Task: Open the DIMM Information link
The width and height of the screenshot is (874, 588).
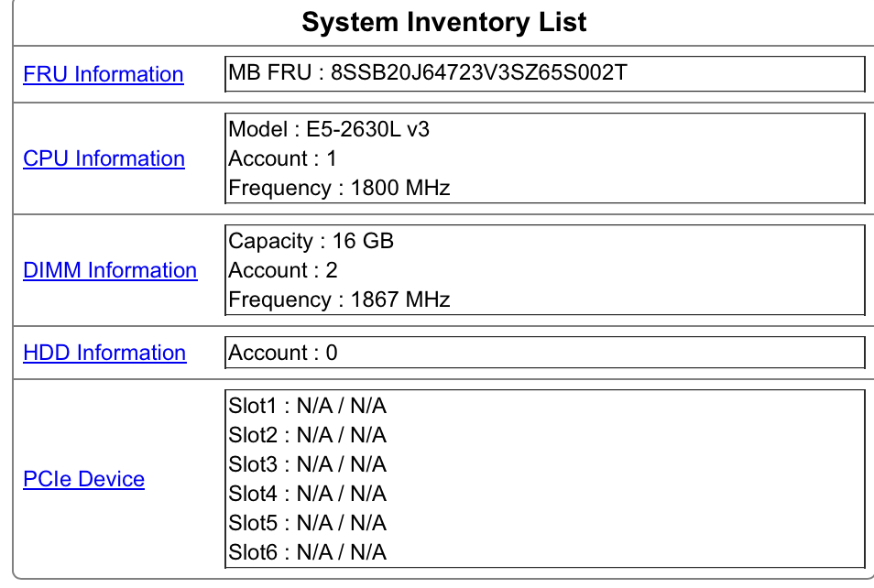Action: coord(110,270)
